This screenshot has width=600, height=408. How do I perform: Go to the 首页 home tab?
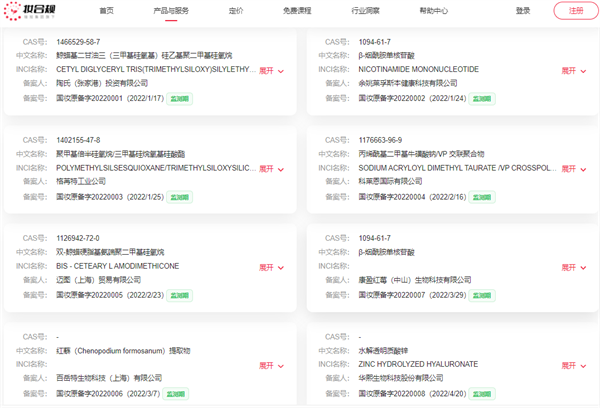[x=107, y=11]
